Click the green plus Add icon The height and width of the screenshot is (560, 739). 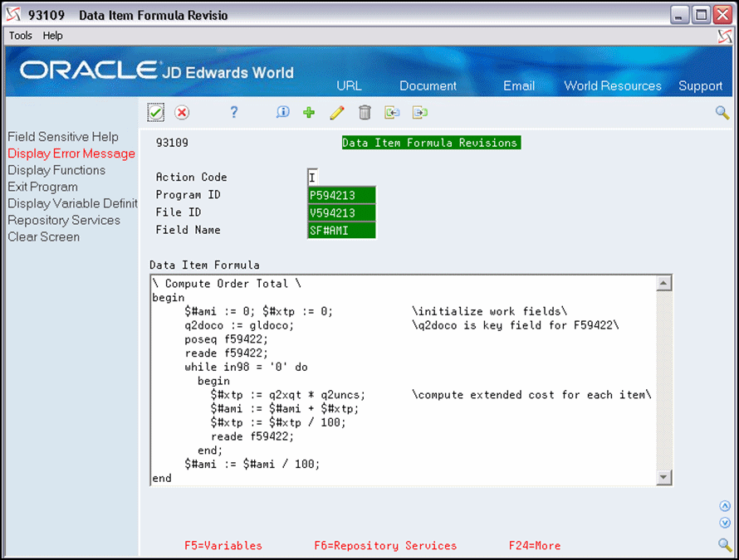[x=309, y=112]
